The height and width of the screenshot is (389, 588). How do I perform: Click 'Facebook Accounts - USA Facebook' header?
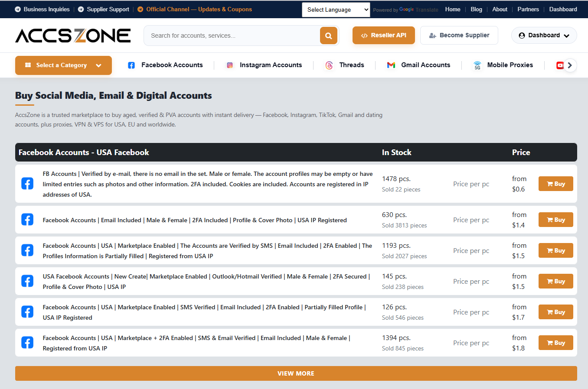coord(84,152)
